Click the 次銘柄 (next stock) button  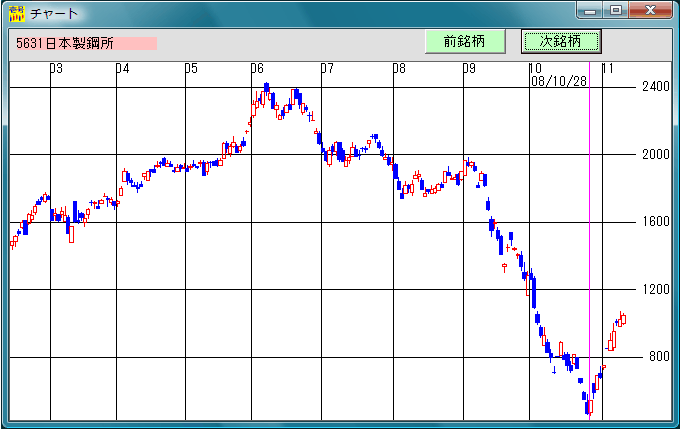[561, 42]
